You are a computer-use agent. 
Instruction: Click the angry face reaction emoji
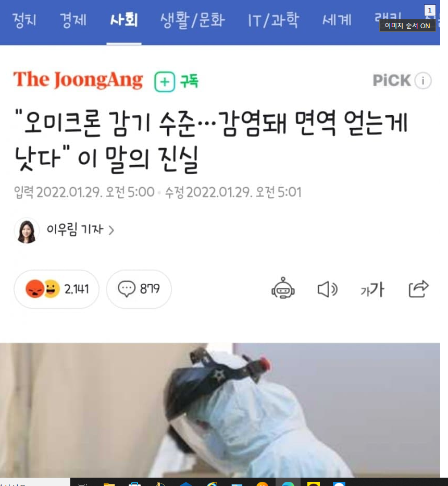(x=35, y=289)
